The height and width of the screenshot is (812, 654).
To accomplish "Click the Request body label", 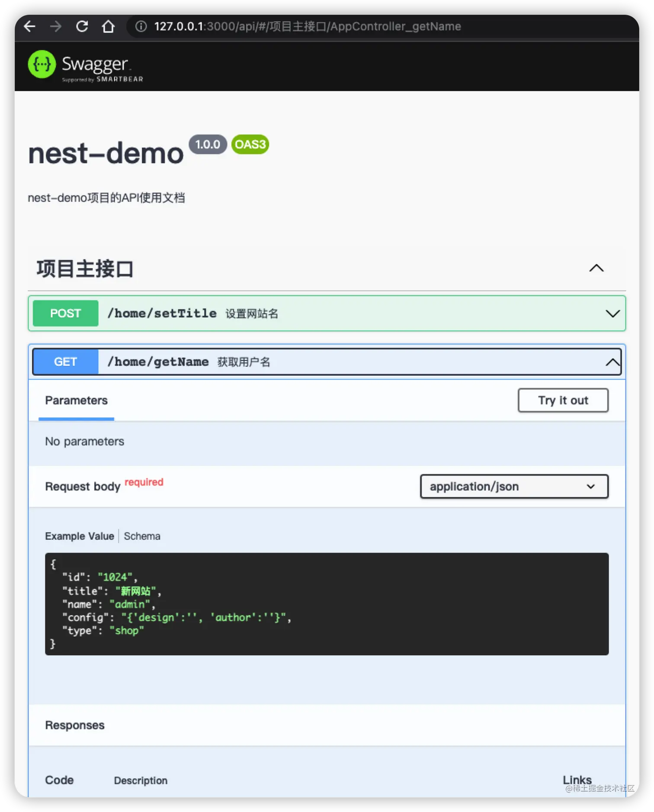I will (83, 486).
